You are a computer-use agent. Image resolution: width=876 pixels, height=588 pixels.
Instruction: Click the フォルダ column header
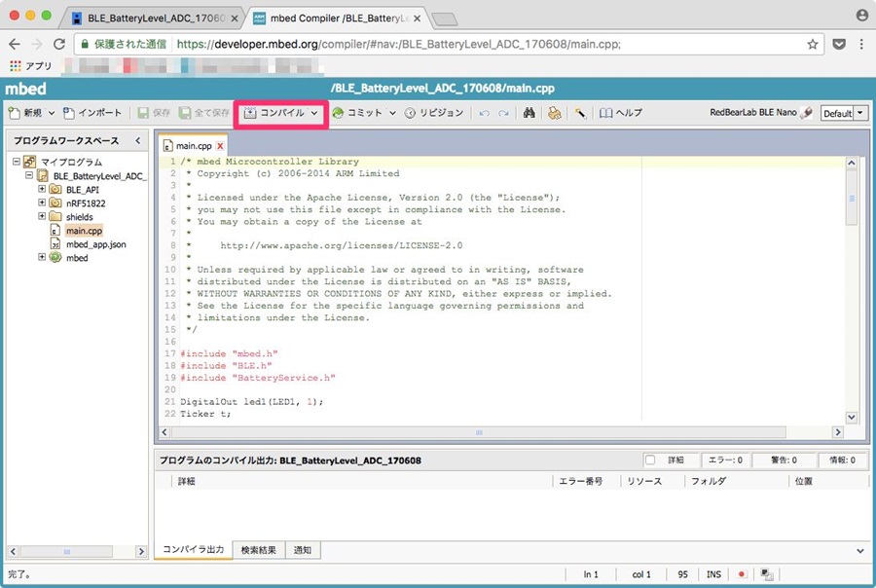pyautogui.click(x=709, y=481)
